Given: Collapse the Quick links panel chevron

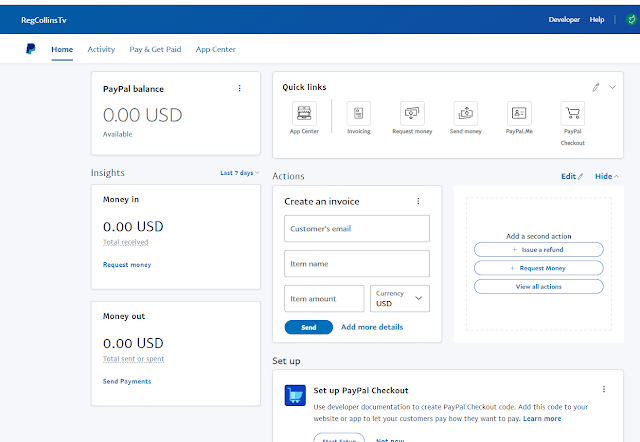Looking at the screenshot, I should [x=612, y=87].
